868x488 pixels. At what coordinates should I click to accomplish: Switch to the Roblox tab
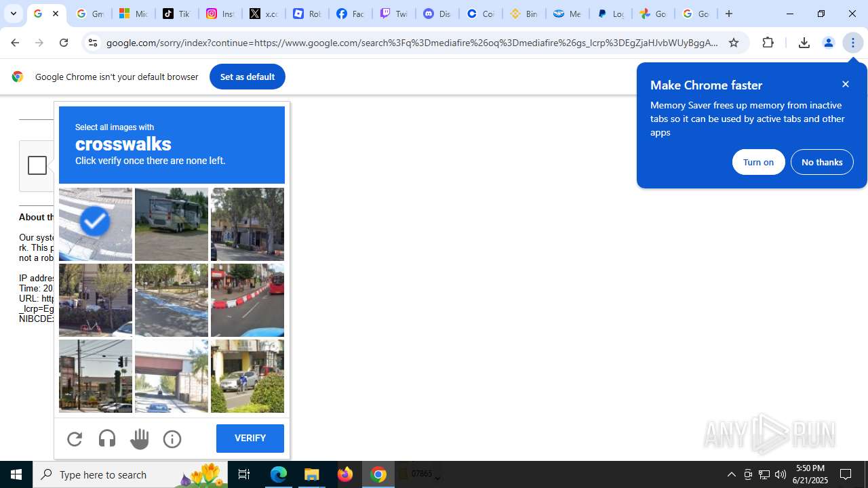point(307,14)
